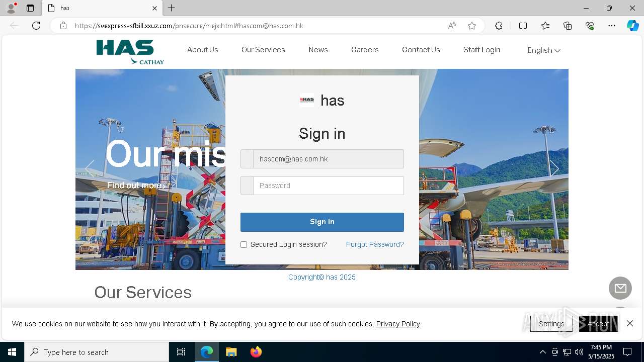This screenshot has width=644, height=362.
Task: Open the network status tray icon
Action: tap(567, 352)
